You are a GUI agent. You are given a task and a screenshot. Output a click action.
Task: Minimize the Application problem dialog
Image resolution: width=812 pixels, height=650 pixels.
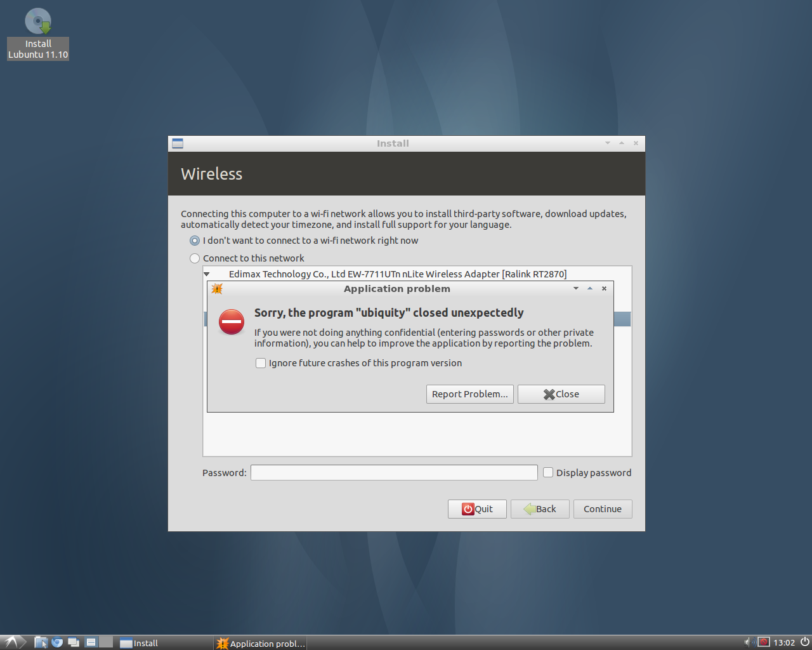[x=576, y=289]
